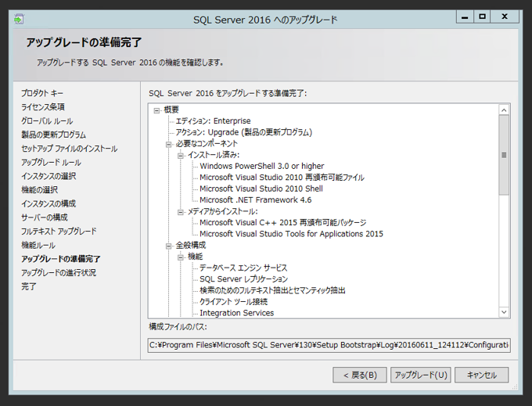Collapse the 機能 tree node
532x406 pixels.
(181, 257)
